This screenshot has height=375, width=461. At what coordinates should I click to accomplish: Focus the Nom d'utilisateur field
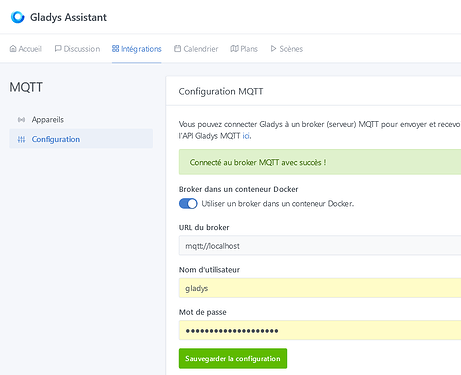pyautogui.click(x=320, y=288)
